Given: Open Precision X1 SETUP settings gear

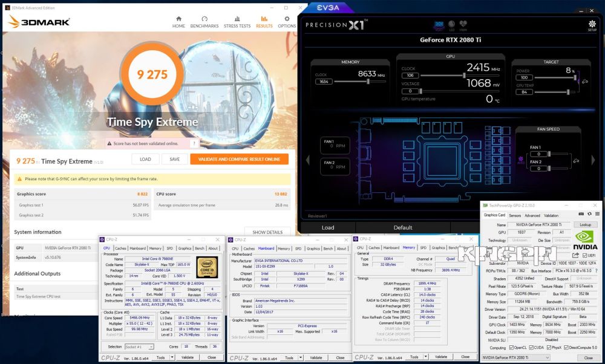Looking at the screenshot, I should point(592,24).
